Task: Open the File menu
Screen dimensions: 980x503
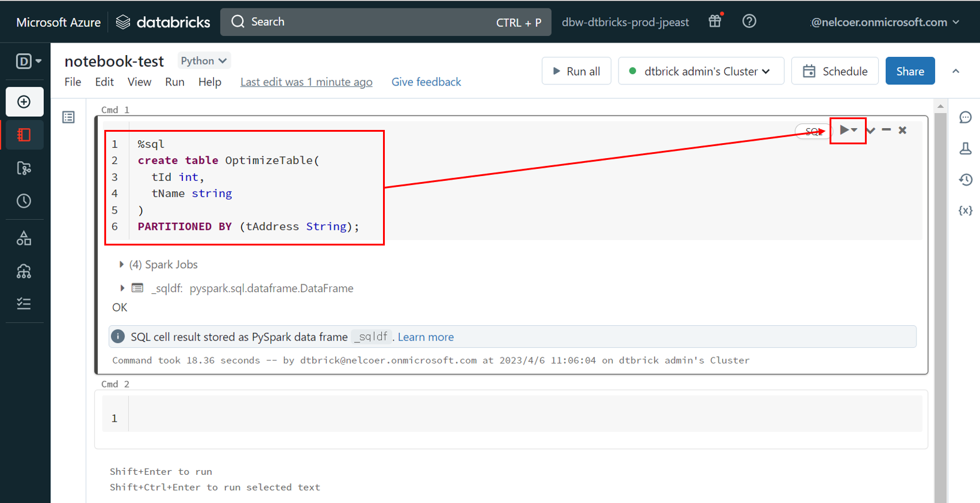Action: [73, 82]
